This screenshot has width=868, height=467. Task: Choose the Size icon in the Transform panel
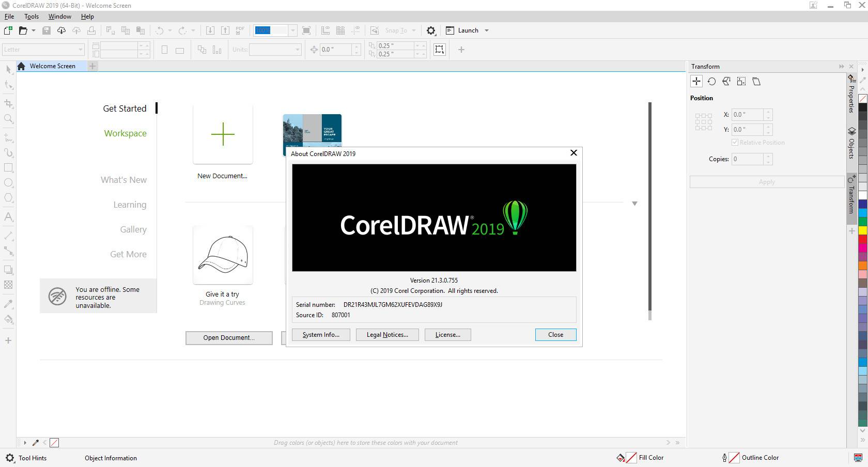(x=741, y=81)
